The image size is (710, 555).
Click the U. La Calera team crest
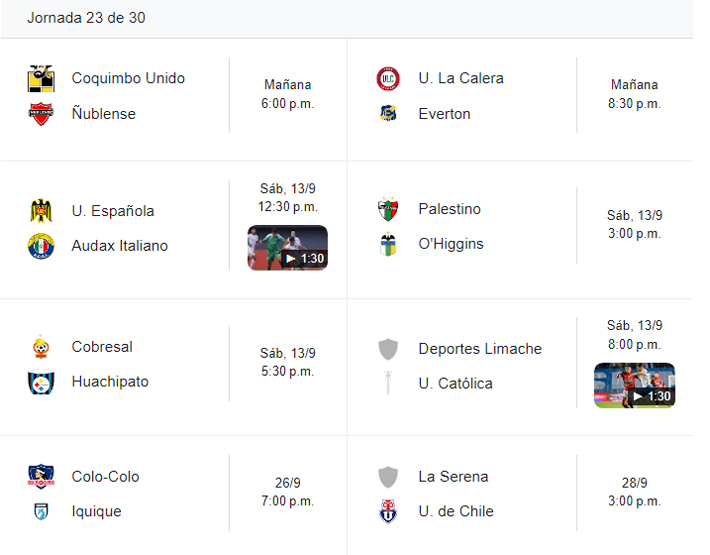[x=388, y=79]
